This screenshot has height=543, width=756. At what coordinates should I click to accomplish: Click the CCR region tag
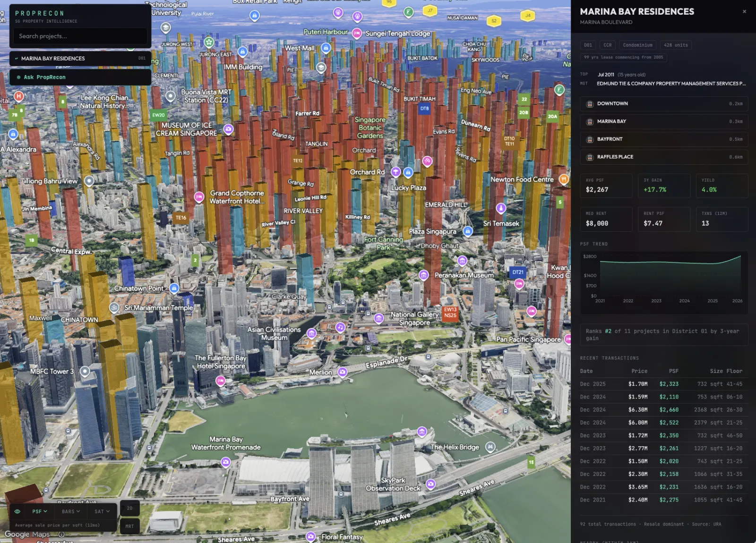click(x=608, y=45)
